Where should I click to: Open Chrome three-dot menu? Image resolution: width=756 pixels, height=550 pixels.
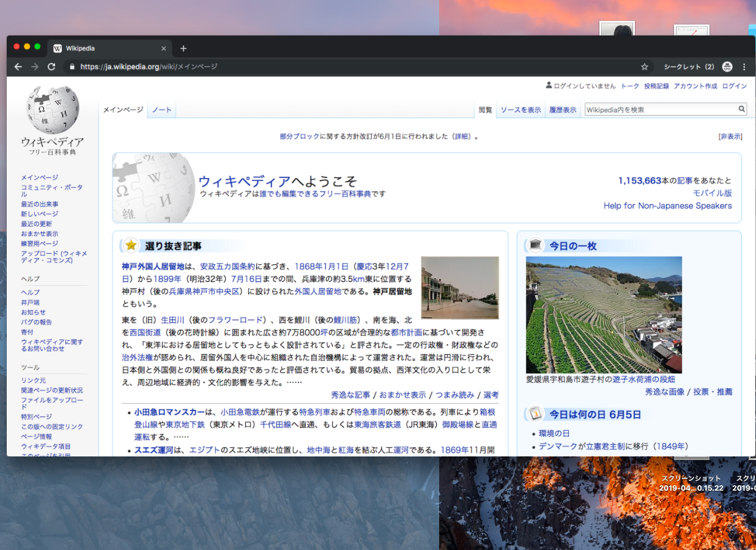tap(744, 67)
